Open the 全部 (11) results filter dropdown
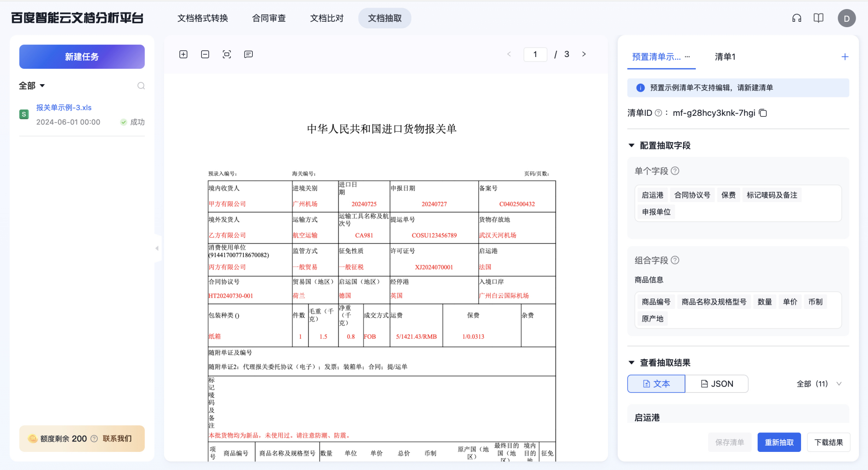The height and width of the screenshot is (470, 868). tap(819, 384)
